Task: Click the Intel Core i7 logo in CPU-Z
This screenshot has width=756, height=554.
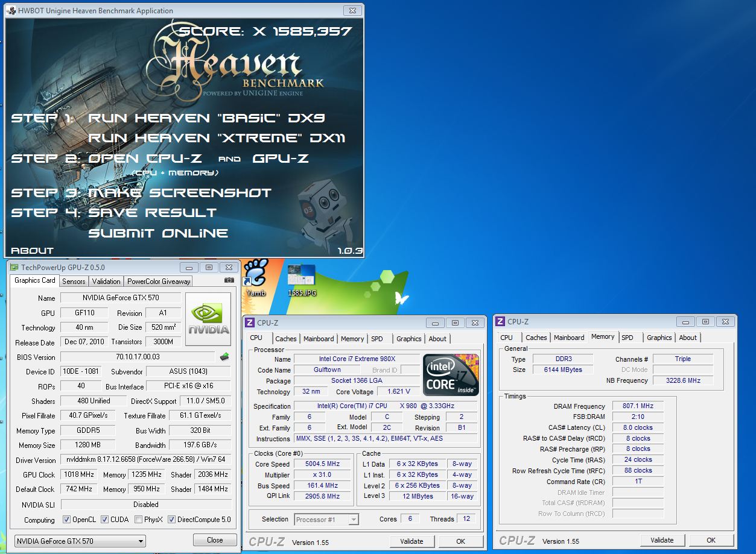Action: (x=451, y=374)
